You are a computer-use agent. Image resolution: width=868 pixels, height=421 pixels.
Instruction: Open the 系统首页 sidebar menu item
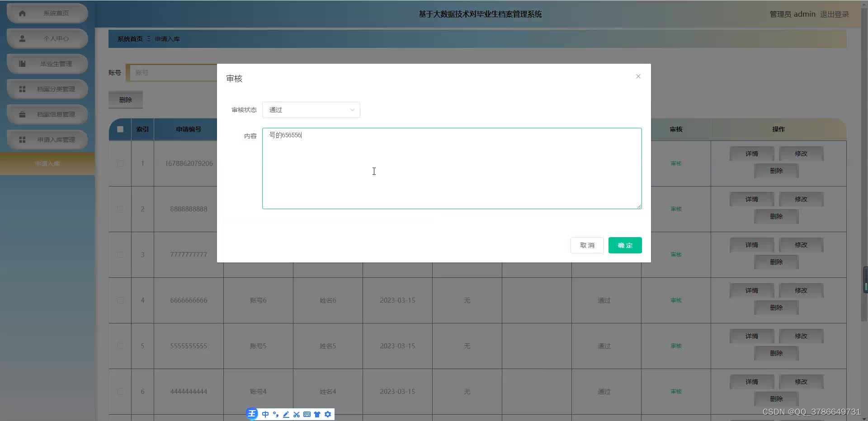click(47, 13)
